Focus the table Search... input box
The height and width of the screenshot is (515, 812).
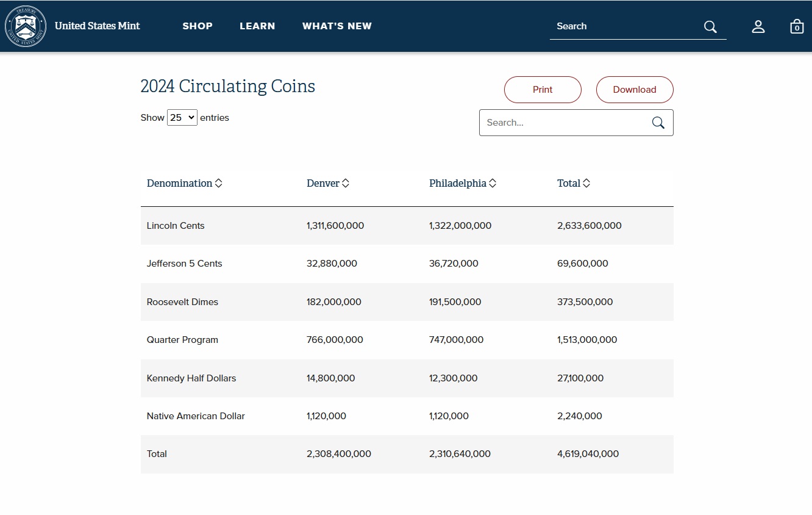pyautogui.click(x=565, y=123)
